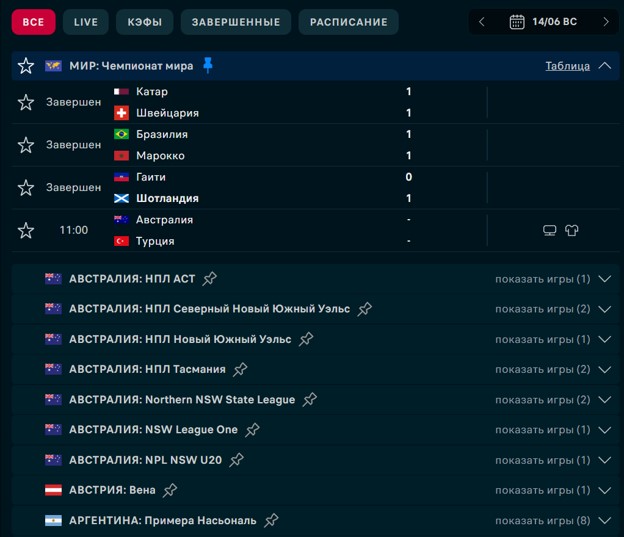
Task: Click Austria flag beside Вена
Action: tap(53, 490)
